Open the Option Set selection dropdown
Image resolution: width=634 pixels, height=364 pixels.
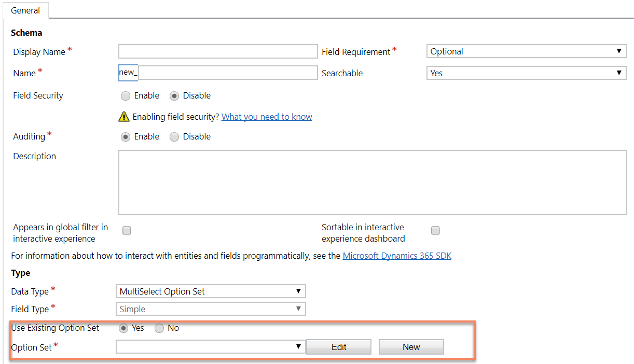[x=210, y=346]
